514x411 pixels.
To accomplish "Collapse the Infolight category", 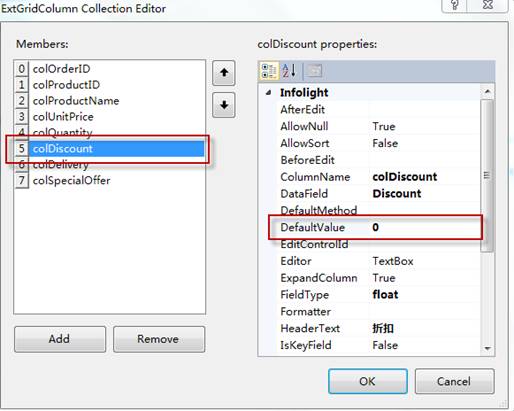I will [268, 92].
